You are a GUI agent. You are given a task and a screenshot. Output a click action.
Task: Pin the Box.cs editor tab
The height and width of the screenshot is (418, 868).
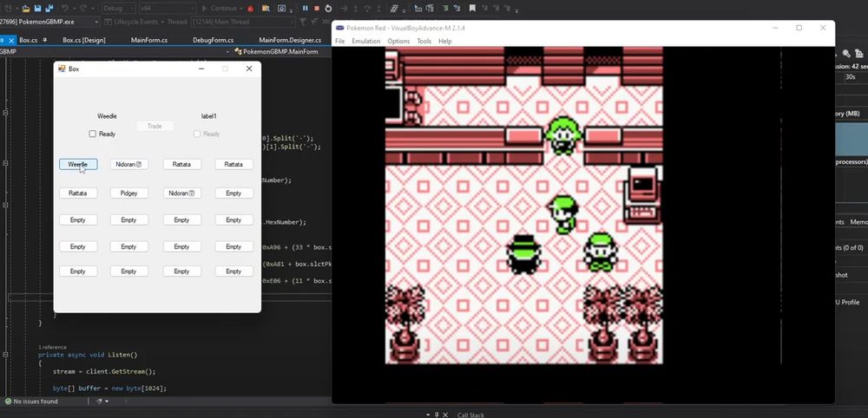[45, 40]
